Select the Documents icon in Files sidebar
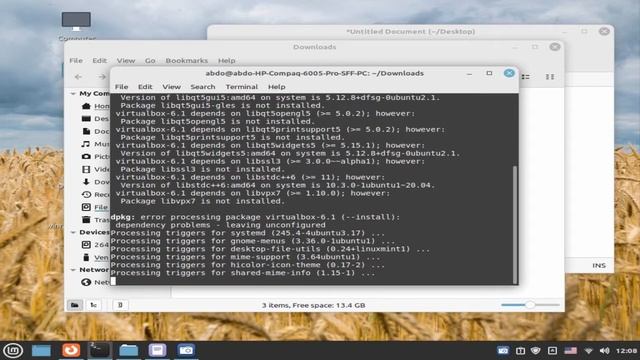 point(86,131)
